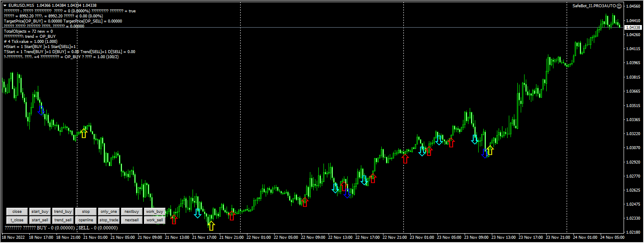Click the trend_buy button
Screen dimensions: 644x243
pos(63,212)
